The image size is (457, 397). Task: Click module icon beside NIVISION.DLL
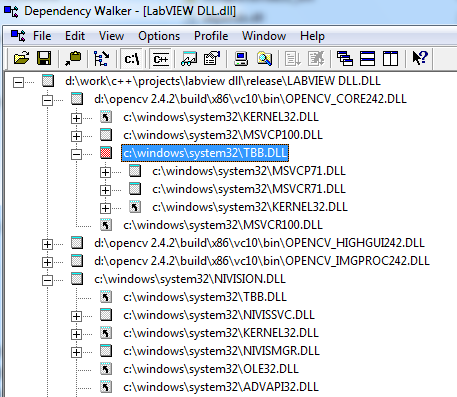[x=77, y=279]
